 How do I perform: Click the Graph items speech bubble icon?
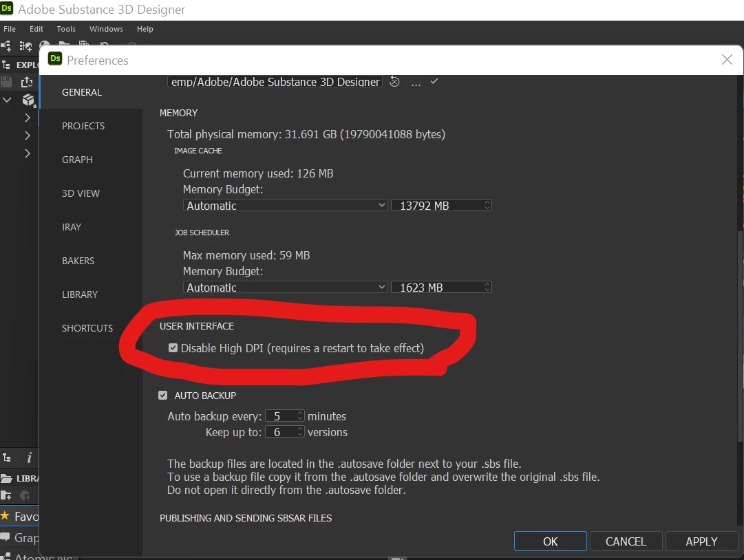coord(5,537)
